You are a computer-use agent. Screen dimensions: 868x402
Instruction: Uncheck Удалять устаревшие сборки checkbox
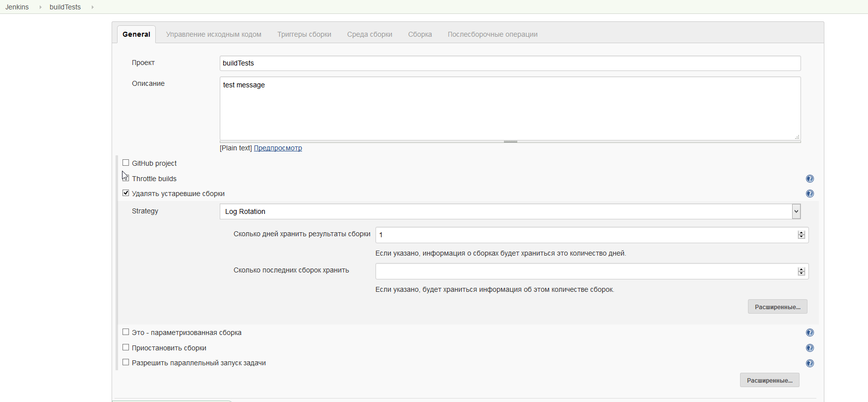click(x=126, y=193)
